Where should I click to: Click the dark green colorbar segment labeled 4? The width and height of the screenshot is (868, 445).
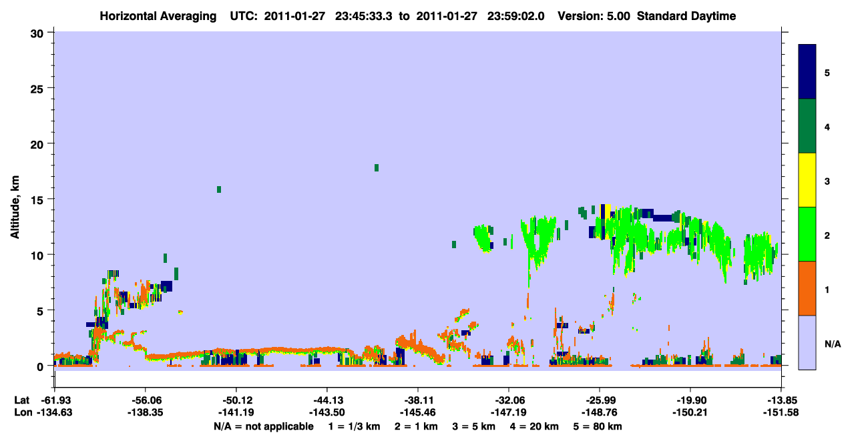(807, 126)
